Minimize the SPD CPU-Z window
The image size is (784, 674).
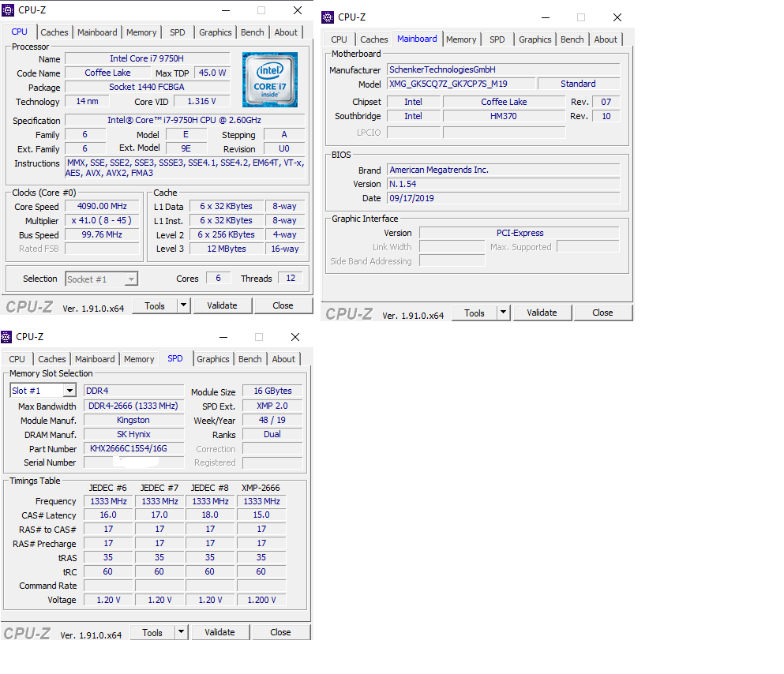tap(223, 337)
